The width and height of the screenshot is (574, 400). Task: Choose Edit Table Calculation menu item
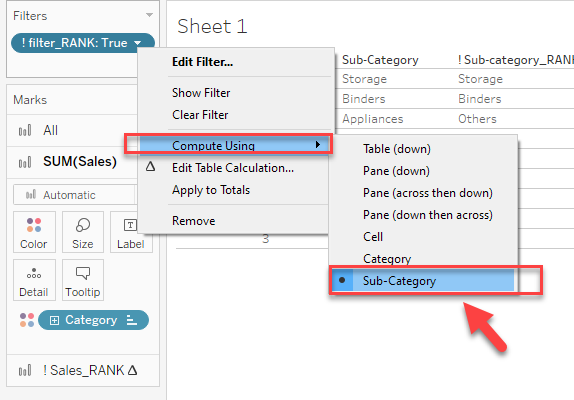pos(233,168)
